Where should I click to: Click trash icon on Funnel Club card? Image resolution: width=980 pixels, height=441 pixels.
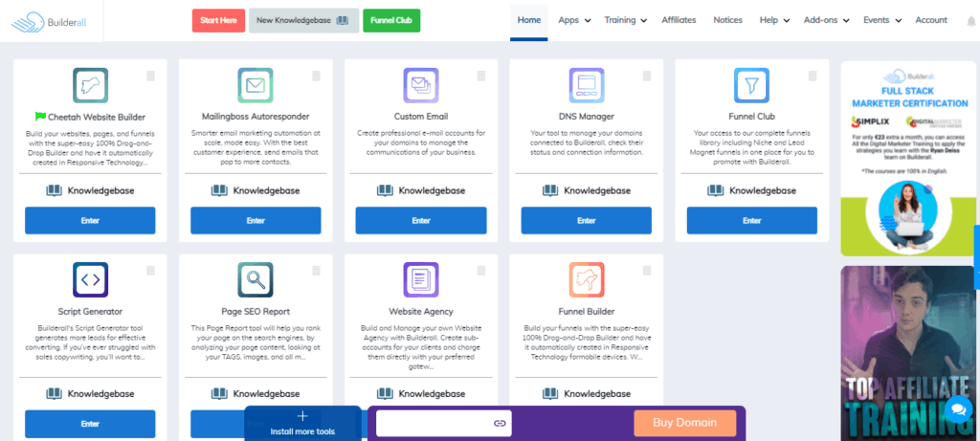[813, 76]
